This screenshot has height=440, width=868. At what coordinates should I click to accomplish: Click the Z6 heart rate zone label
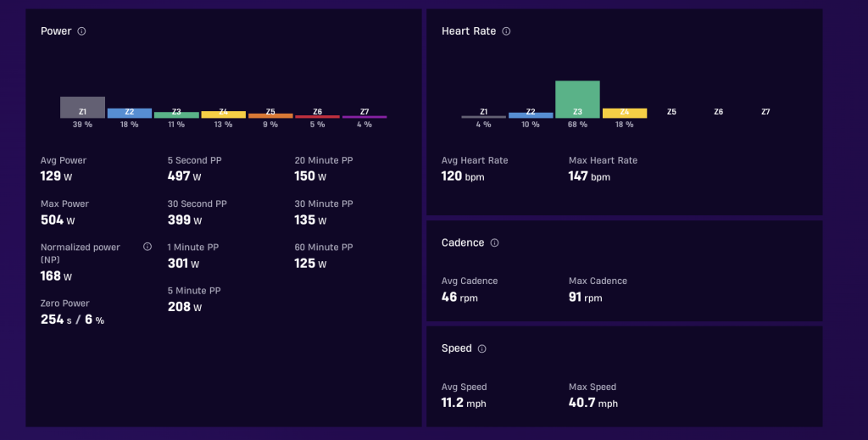click(x=719, y=112)
